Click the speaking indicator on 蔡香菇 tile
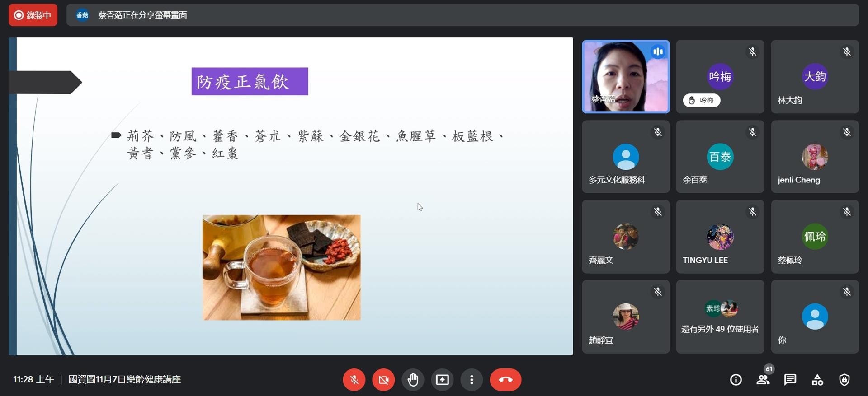 (658, 52)
